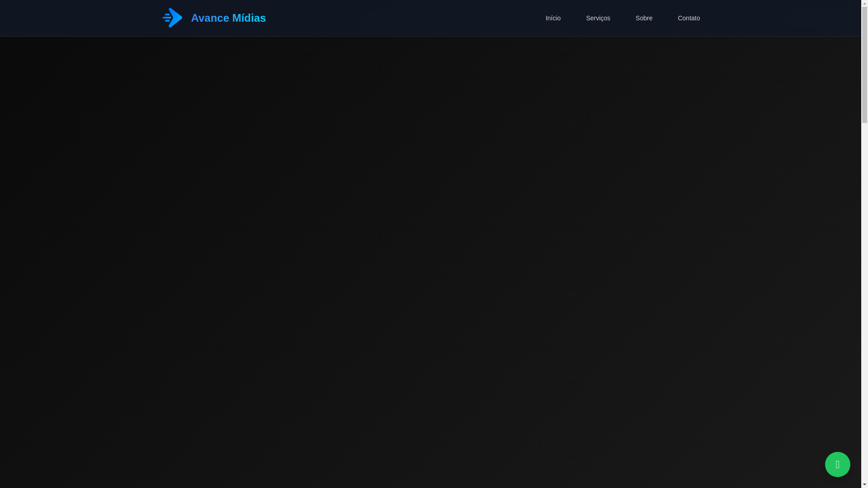Open the green WhatsApp floating button
Screen dimensions: 868x488
tap(837, 464)
